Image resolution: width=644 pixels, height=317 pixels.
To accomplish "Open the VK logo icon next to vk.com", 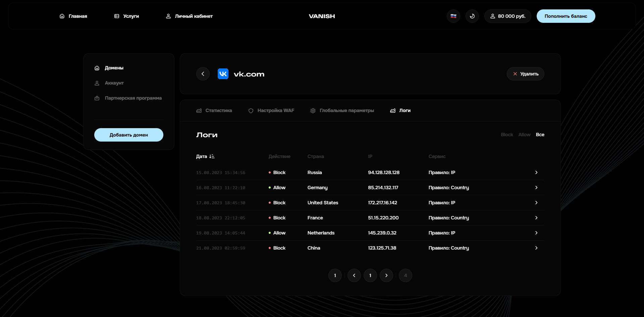I will pos(223,73).
